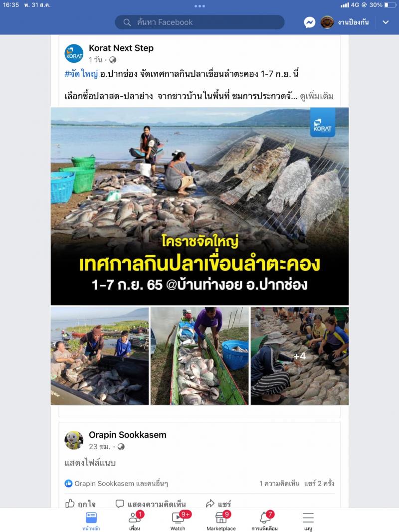This screenshot has width=399, height=532.
Task: Open the green boat full of fish photo
Action: click(x=199, y=356)
